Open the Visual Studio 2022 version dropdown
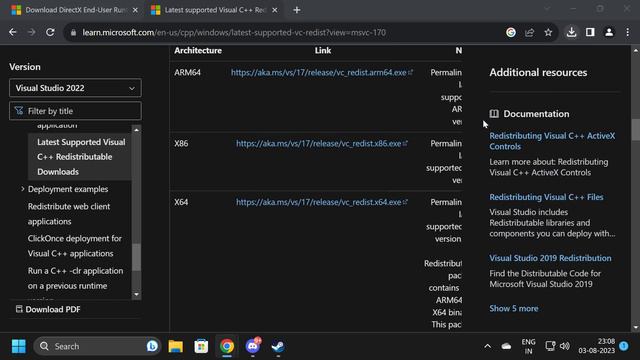This screenshot has width=640, height=360. [x=76, y=88]
